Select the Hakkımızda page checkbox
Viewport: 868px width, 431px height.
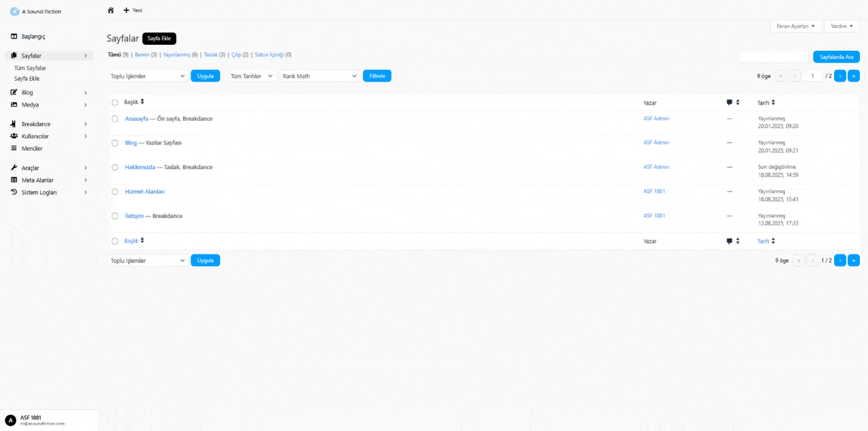pos(115,168)
